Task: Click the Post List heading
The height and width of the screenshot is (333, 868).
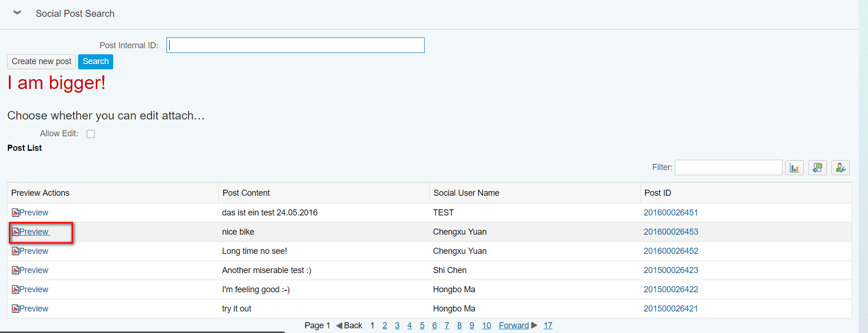Action: pyautogui.click(x=25, y=148)
